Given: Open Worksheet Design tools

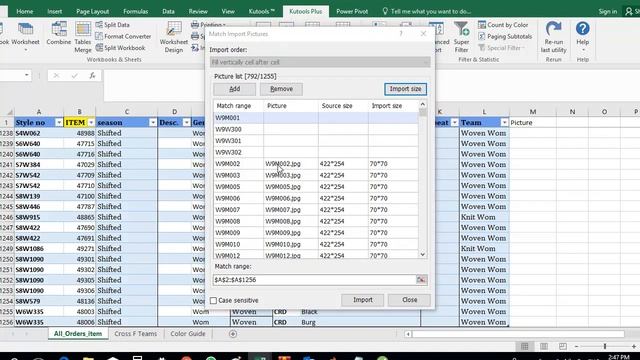Looking at the screenshot, I should pyautogui.click(x=173, y=38).
